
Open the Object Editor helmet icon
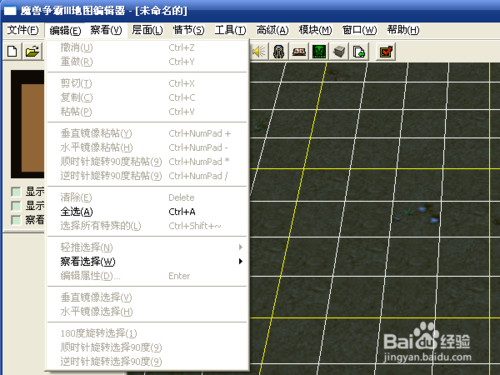pyautogui.click(x=279, y=52)
